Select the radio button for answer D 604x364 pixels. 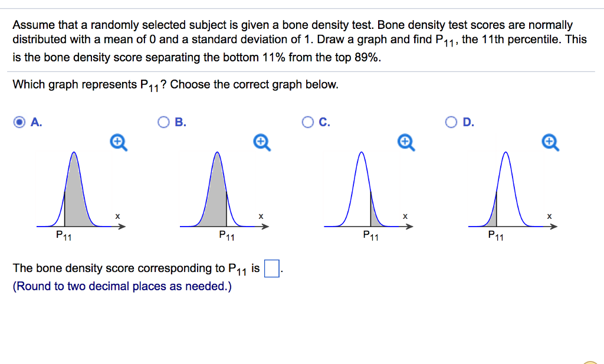tap(451, 122)
